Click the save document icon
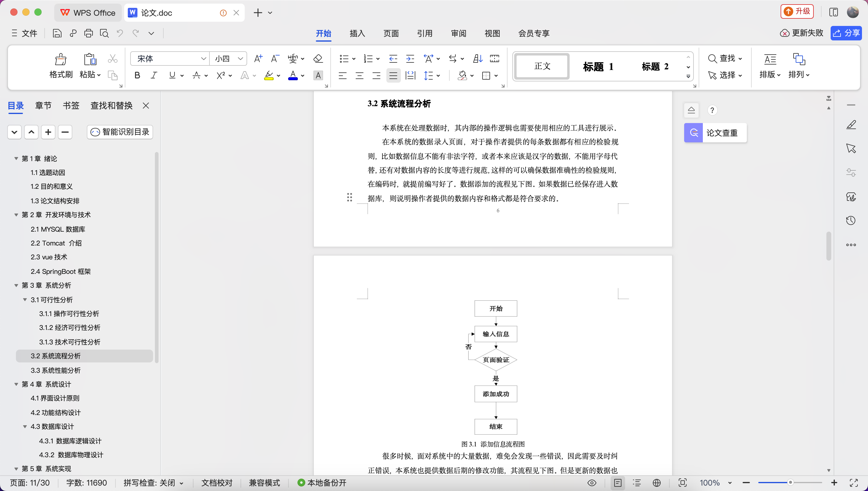Screen dimensions: 868x491 pos(57,33)
